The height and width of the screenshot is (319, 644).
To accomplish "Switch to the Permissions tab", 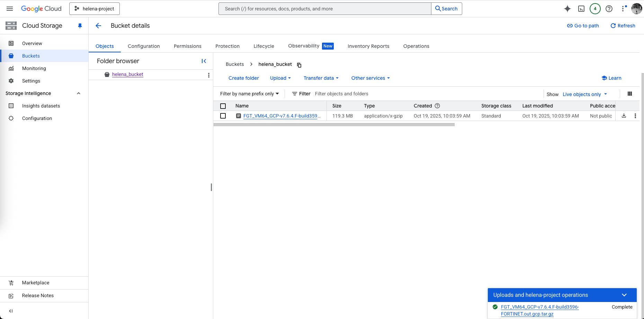I will [x=187, y=46].
